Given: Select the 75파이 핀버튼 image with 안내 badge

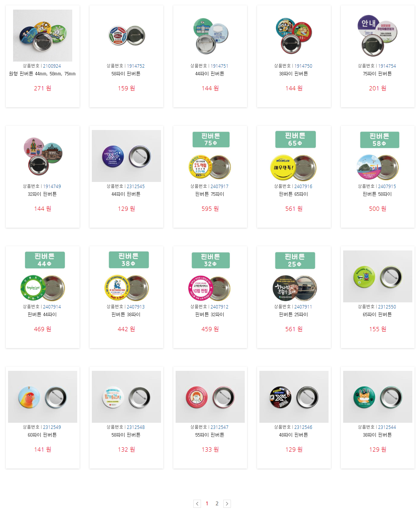Looking at the screenshot, I should click(378, 35).
